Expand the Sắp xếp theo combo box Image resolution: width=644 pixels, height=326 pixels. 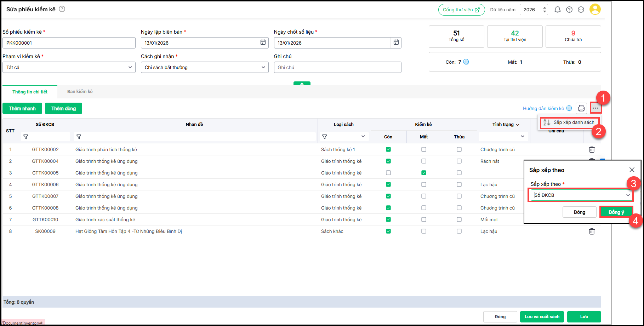coord(581,195)
